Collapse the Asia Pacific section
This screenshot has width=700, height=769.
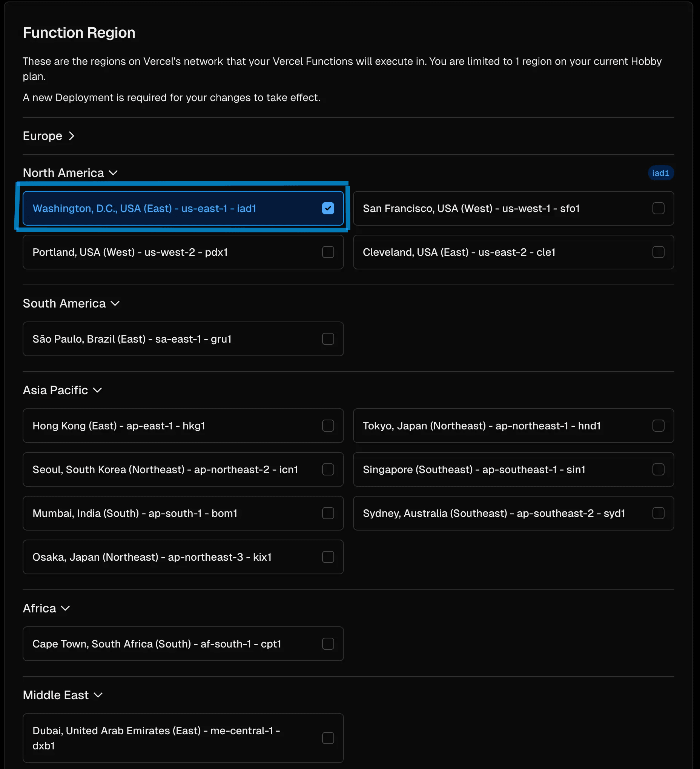click(x=62, y=390)
